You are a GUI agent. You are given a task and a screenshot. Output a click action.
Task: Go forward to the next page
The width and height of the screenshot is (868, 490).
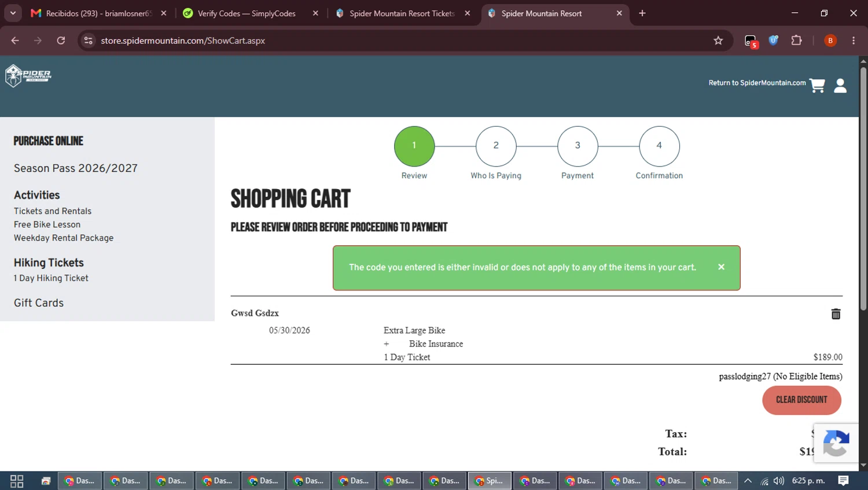(x=38, y=40)
